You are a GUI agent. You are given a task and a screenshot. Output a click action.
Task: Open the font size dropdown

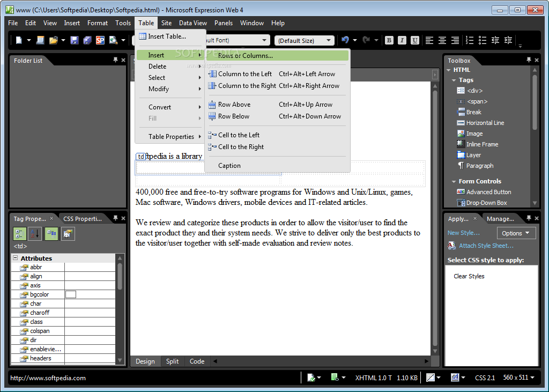[x=329, y=40]
